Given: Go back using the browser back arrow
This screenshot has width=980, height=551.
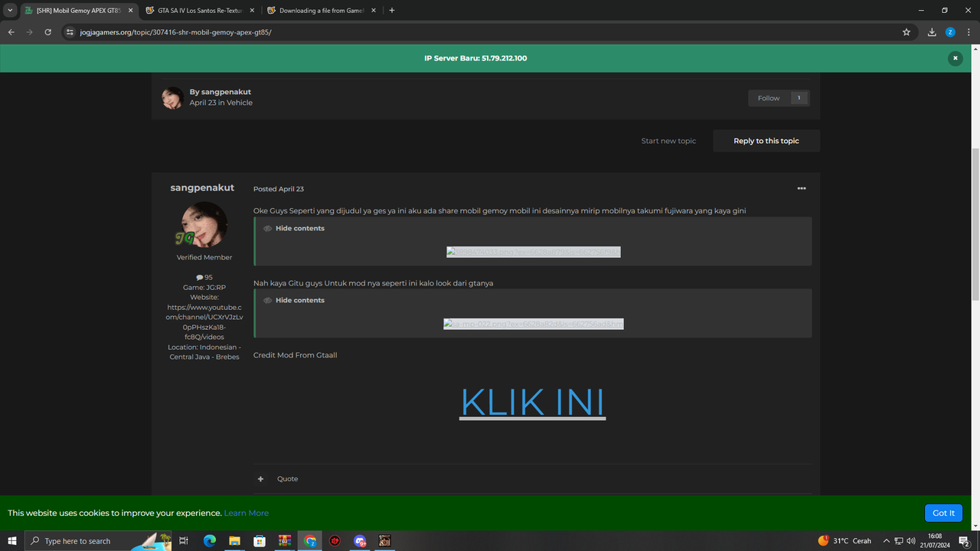Looking at the screenshot, I should 11,32.
